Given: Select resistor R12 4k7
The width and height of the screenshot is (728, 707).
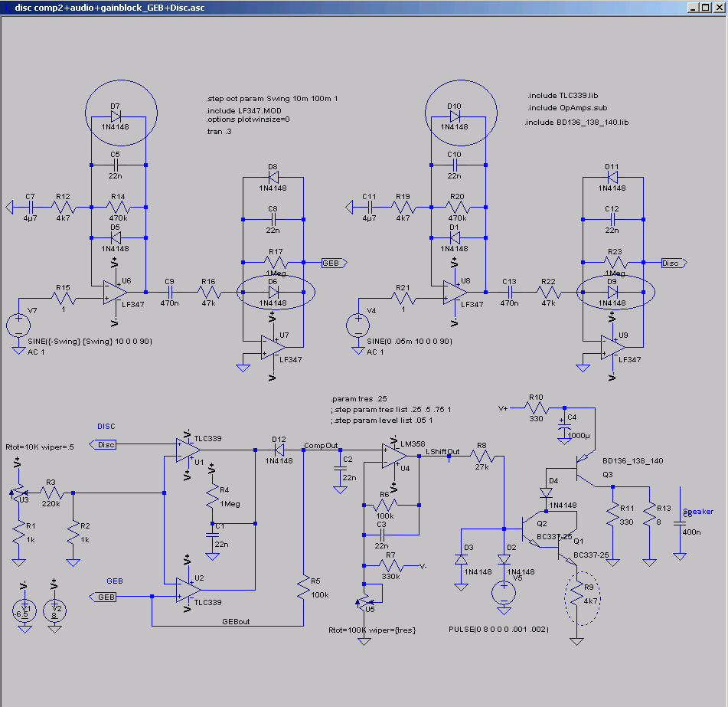Looking at the screenshot, I should pos(63,207).
